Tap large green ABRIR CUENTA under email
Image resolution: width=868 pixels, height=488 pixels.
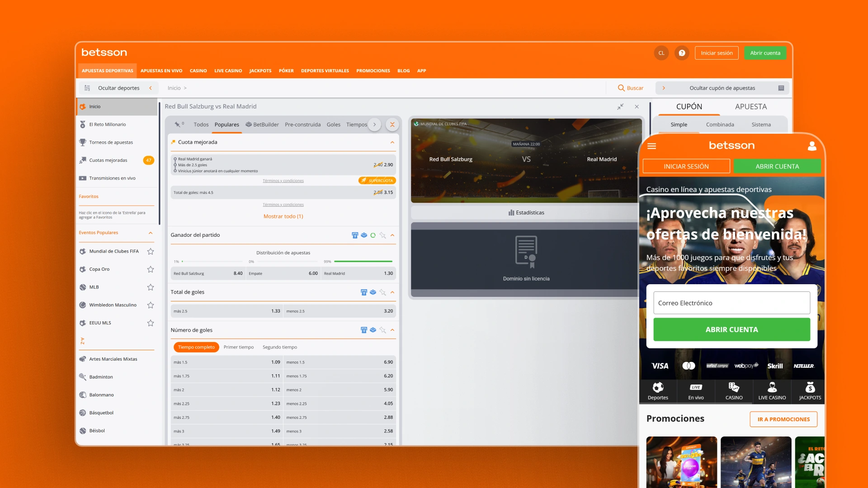731,330
